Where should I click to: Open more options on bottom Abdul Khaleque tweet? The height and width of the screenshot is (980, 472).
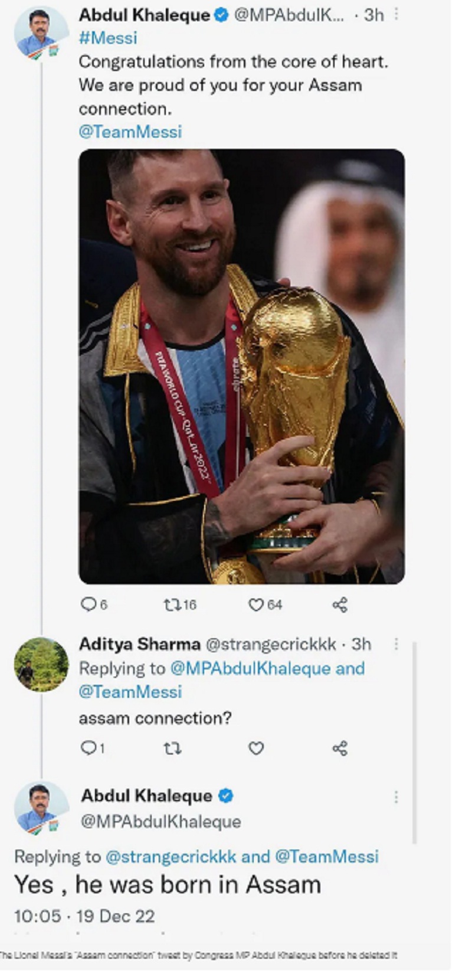click(396, 797)
